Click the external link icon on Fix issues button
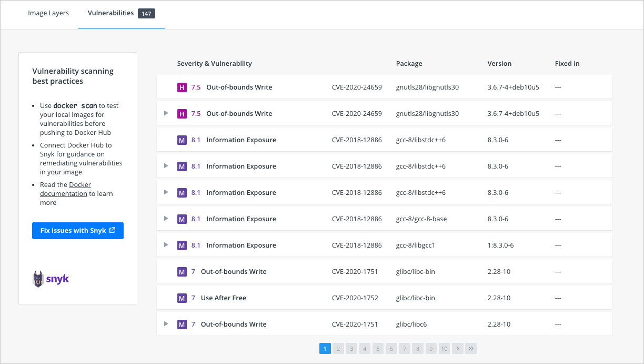The image size is (644, 364). tap(112, 231)
